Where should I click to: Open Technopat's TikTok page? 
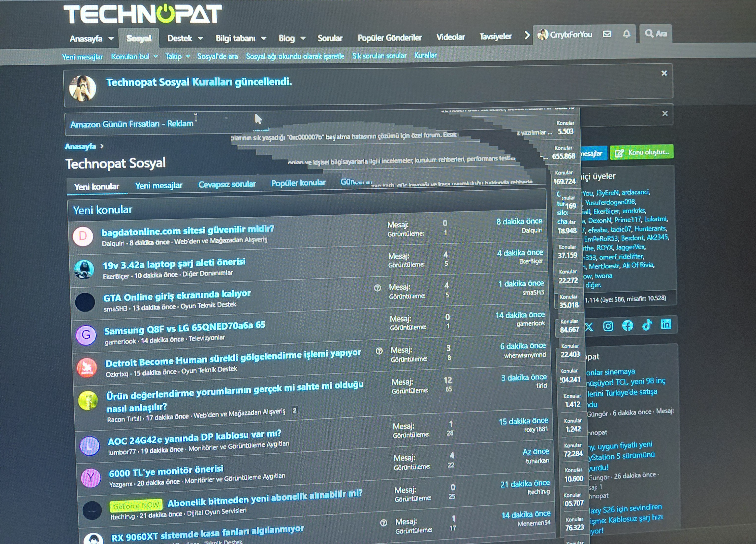pos(647,325)
